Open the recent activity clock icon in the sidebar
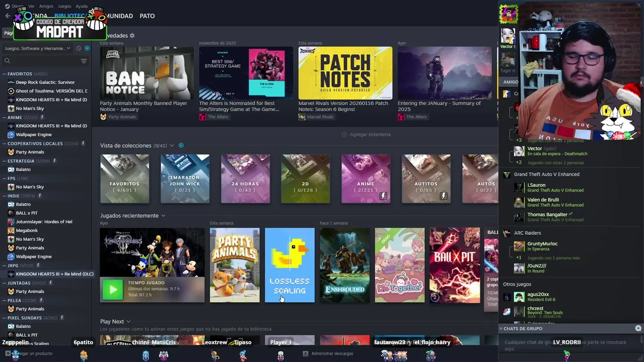The height and width of the screenshot is (362, 644). [x=78, y=48]
